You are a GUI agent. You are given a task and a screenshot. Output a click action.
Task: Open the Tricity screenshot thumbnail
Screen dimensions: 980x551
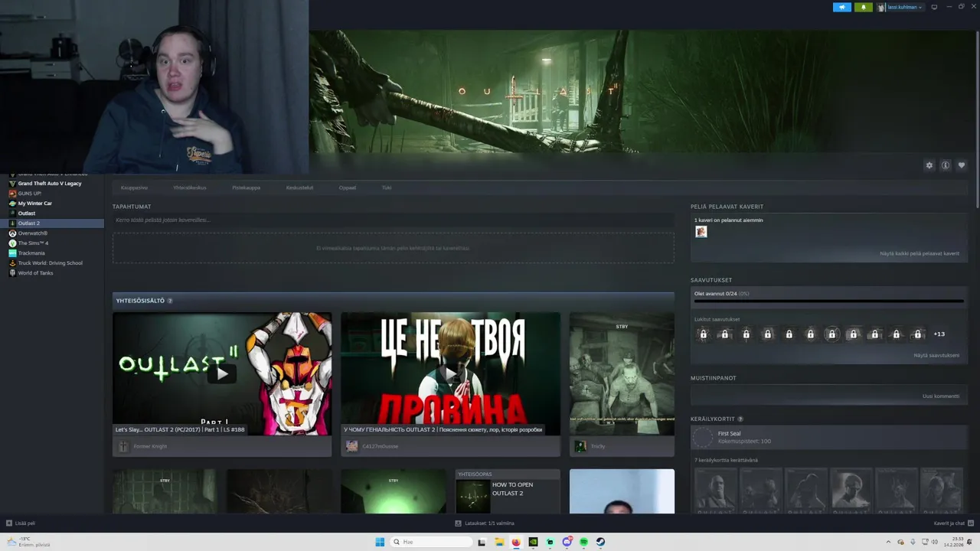pyautogui.click(x=622, y=373)
